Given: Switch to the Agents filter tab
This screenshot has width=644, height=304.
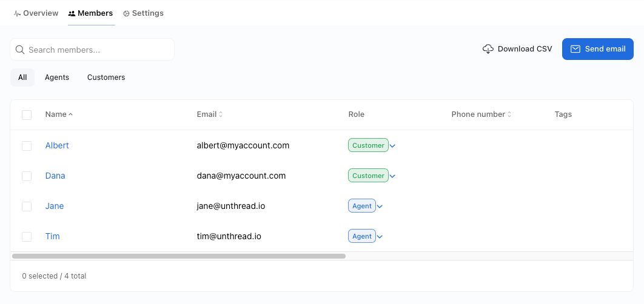Looking at the screenshot, I should tap(57, 78).
